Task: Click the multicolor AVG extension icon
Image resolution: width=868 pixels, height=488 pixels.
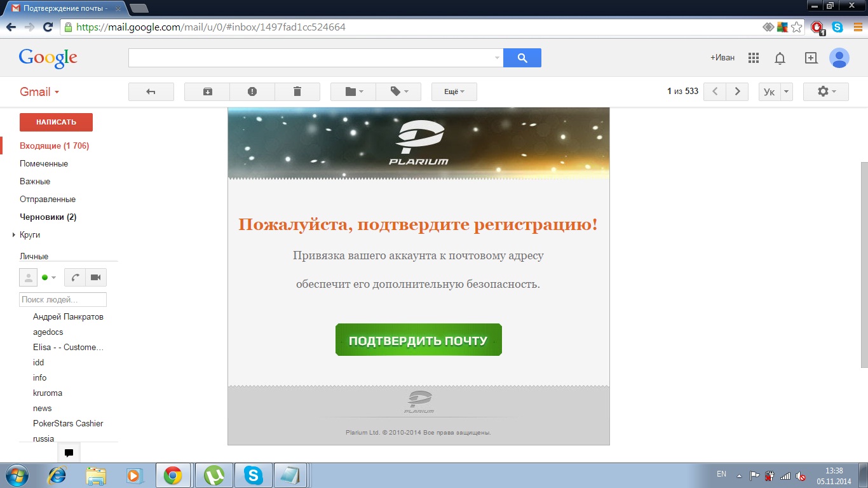Action: point(783,27)
